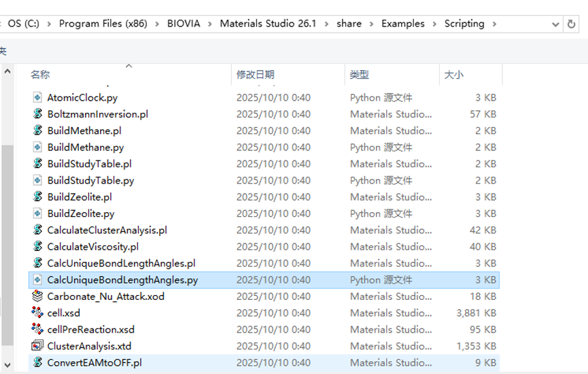The height and width of the screenshot is (374, 588).
Task: Go to share breadcrumb folder
Action: (349, 24)
